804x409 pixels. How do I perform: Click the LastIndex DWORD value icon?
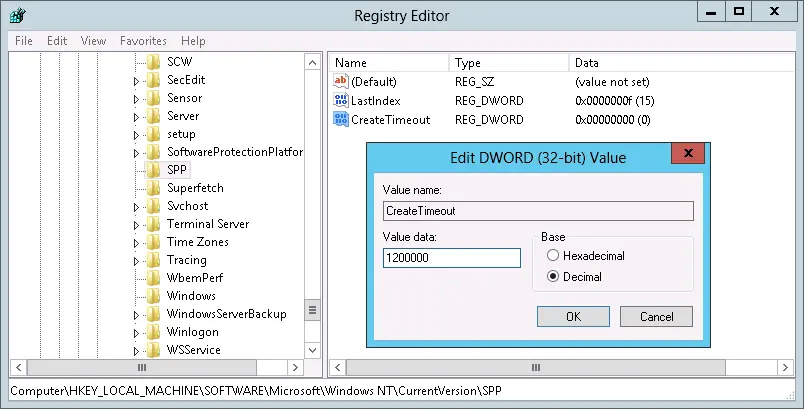(x=340, y=100)
